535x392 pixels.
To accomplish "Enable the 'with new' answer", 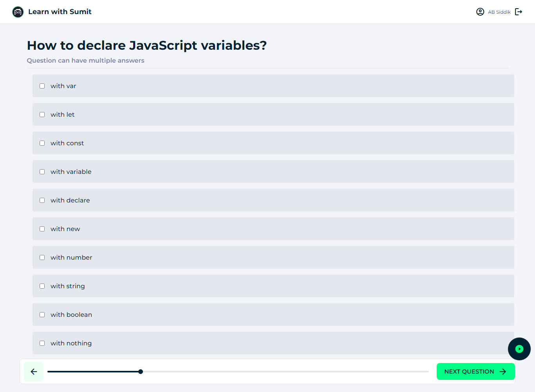I will pyautogui.click(x=42, y=229).
